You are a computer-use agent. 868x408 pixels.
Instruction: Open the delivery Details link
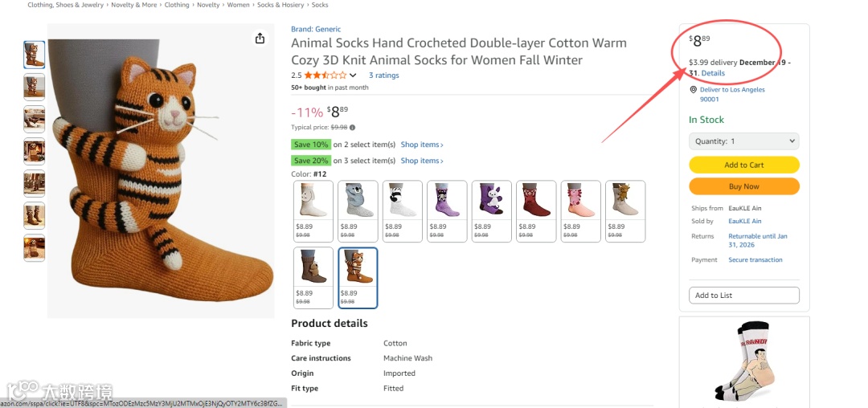(x=713, y=73)
